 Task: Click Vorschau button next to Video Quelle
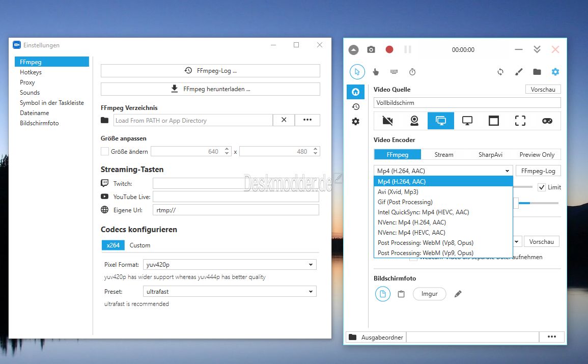tap(543, 89)
